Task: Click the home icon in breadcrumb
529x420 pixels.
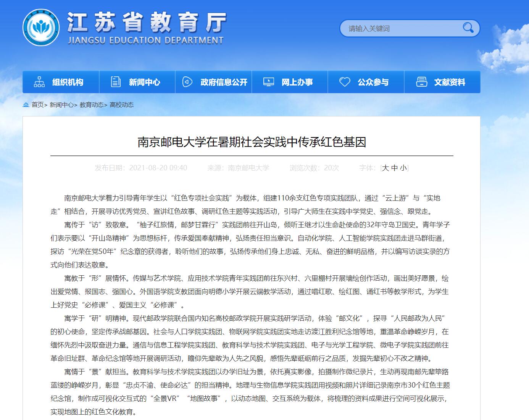Action: click(x=26, y=105)
